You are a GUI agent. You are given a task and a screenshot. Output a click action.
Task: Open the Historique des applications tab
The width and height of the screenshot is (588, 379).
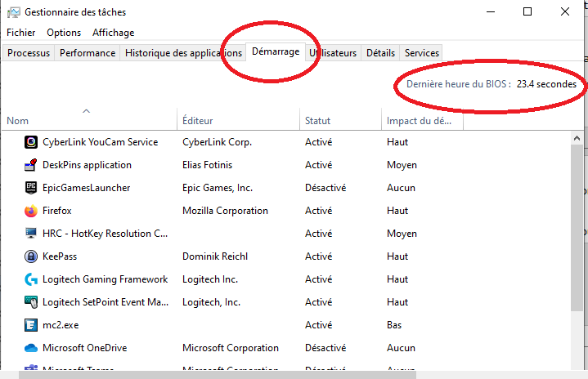click(x=183, y=53)
